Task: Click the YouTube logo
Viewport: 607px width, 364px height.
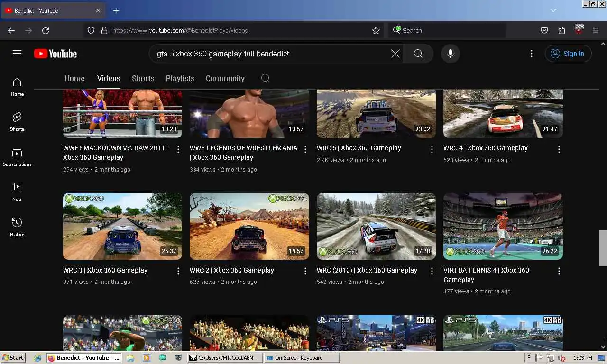Action: pos(55,54)
